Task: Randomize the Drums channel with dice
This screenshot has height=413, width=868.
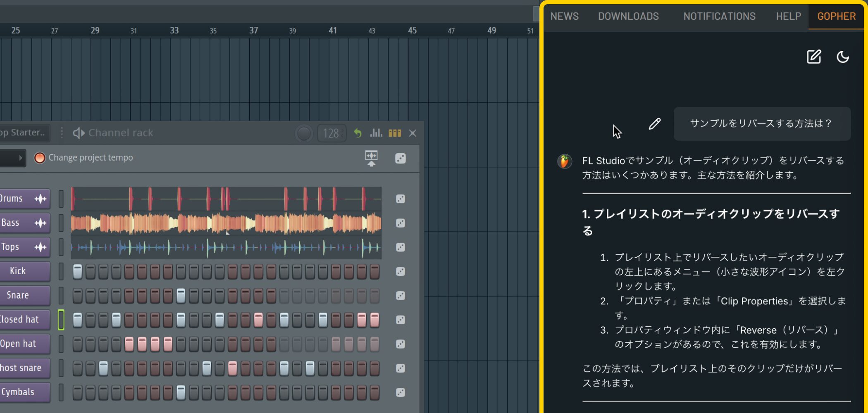Action: (x=401, y=199)
